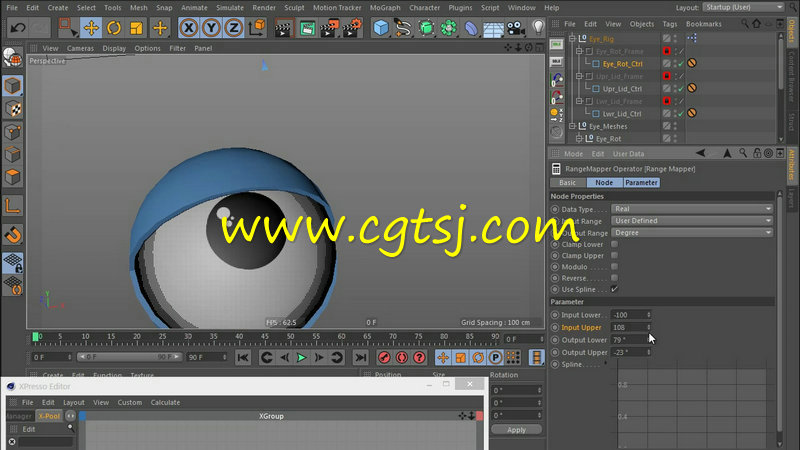Click Record Active Objects button
This screenshot has height=450, width=800.
(x=385, y=358)
